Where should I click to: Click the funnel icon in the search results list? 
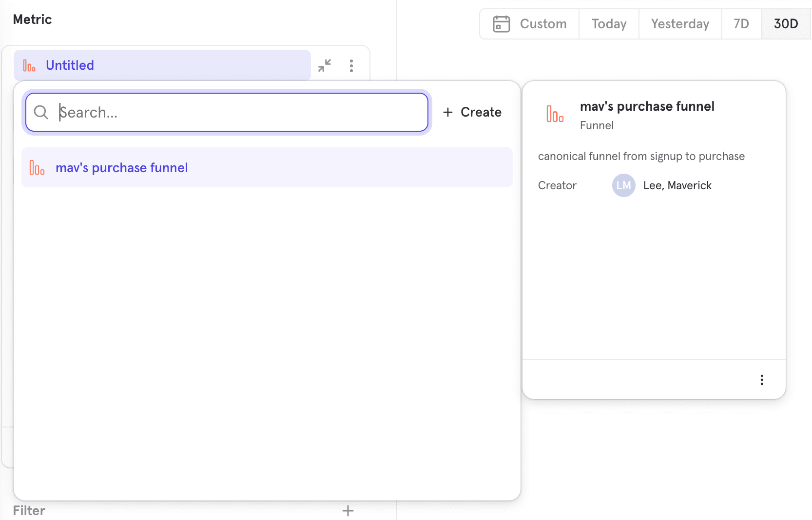point(37,168)
